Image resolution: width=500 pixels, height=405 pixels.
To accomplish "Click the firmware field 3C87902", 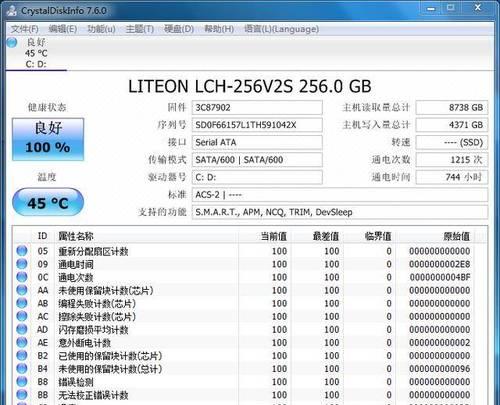I will tap(257, 108).
